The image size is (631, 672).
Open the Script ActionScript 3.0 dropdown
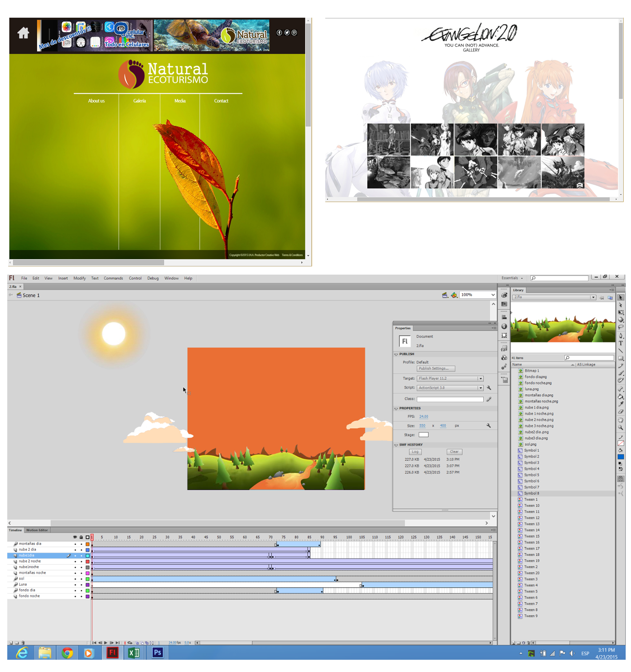450,388
